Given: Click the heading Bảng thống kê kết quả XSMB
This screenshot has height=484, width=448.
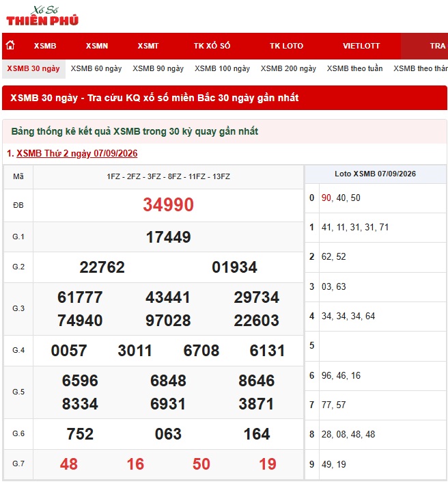Looking at the screenshot, I should (135, 131).
